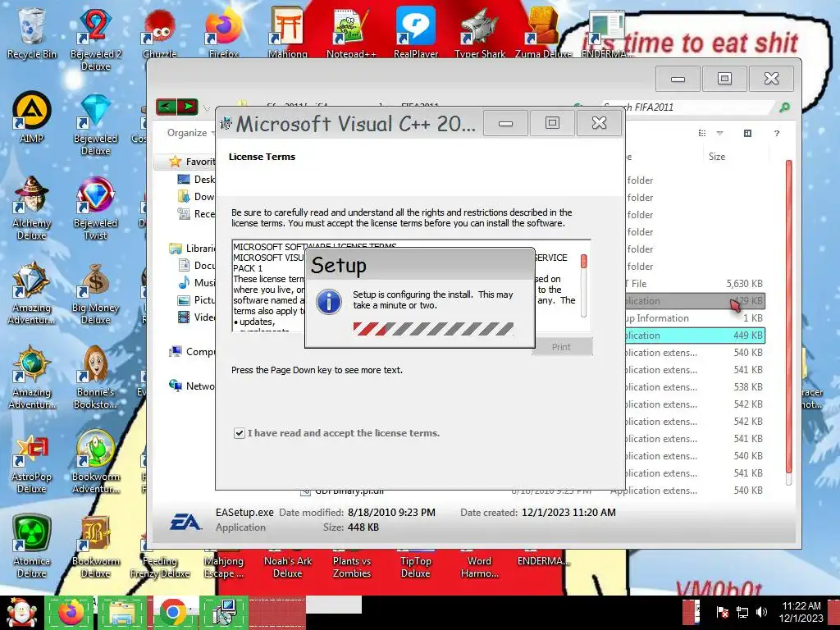Image resolution: width=840 pixels, height=630 pixels.
Task: Launch the AstroPop Deluxe desktop shortcut
Action: tap(31, 463)
